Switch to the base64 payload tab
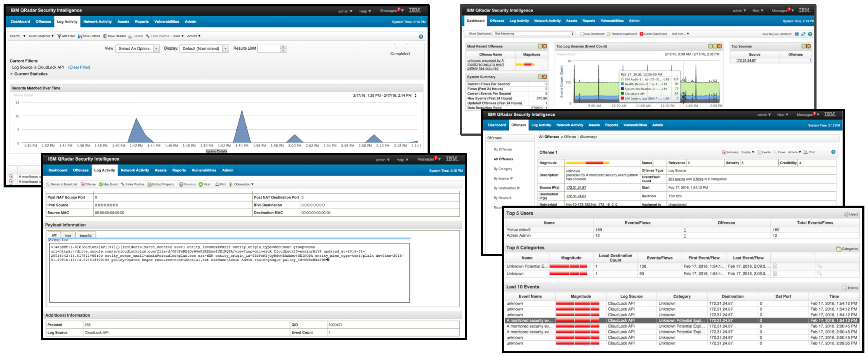This screenshot has height=357, width=868. tap(85, 236)
